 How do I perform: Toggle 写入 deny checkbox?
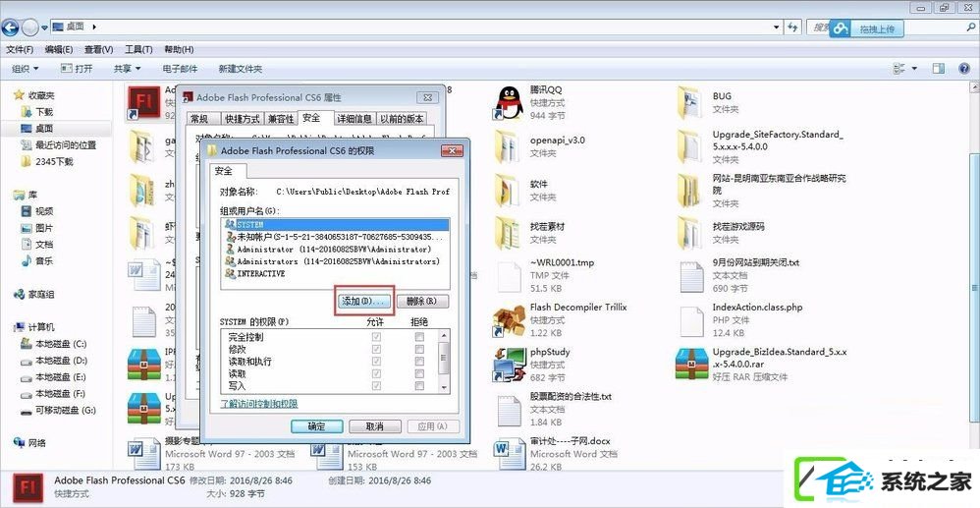pyautogui.click(x=419, y=386)
